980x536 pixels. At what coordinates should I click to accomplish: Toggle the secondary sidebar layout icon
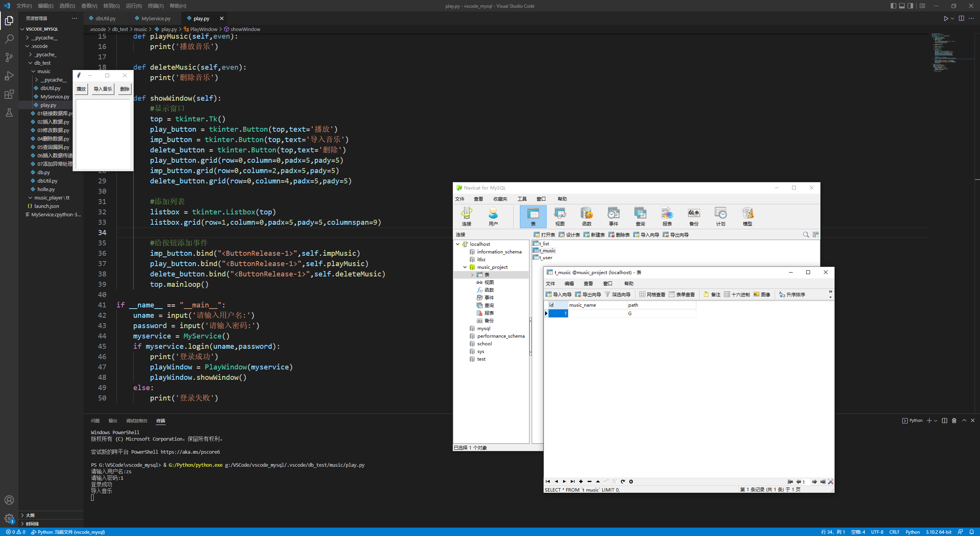coord(910,6)
